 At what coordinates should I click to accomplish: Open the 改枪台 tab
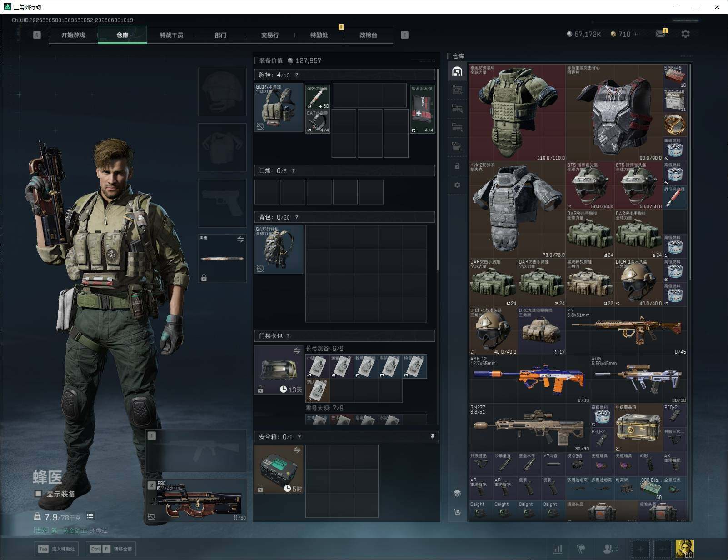[x=368, y=35]
